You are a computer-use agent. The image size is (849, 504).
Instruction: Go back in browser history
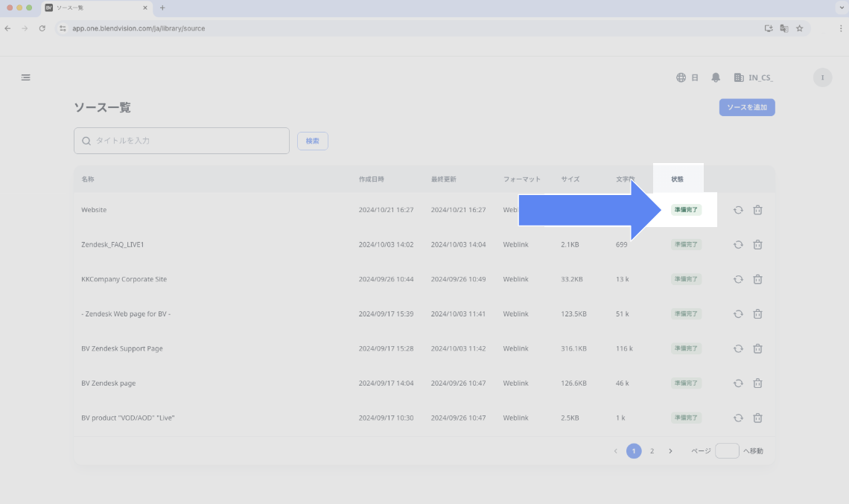click(x=7, y=28)
